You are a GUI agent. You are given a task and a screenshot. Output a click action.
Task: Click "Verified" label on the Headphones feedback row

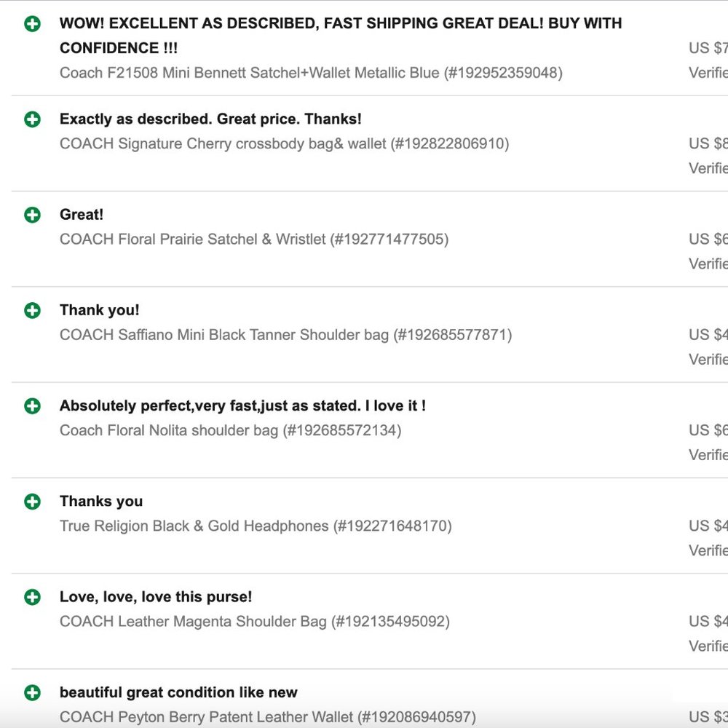(x=708, y=550)
